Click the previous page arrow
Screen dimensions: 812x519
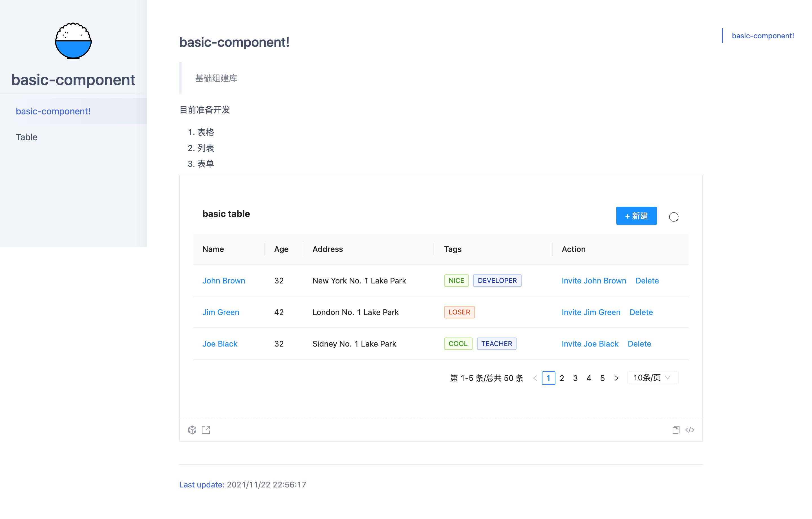(x=535, y=378)
